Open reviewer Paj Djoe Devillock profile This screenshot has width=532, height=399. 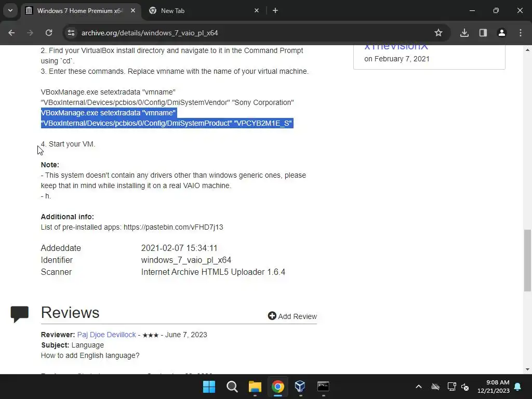pos(107,335)
